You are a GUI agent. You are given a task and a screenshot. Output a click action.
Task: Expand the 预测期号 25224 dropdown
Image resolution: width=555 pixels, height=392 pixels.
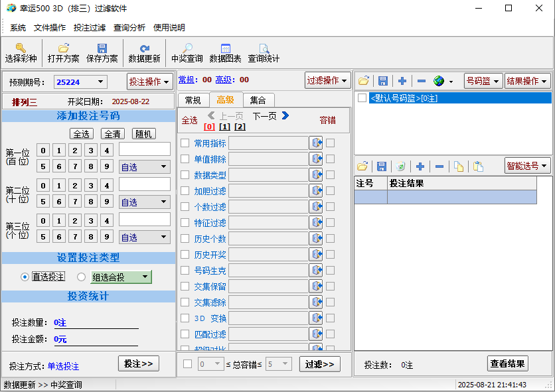tap(101, 82)
